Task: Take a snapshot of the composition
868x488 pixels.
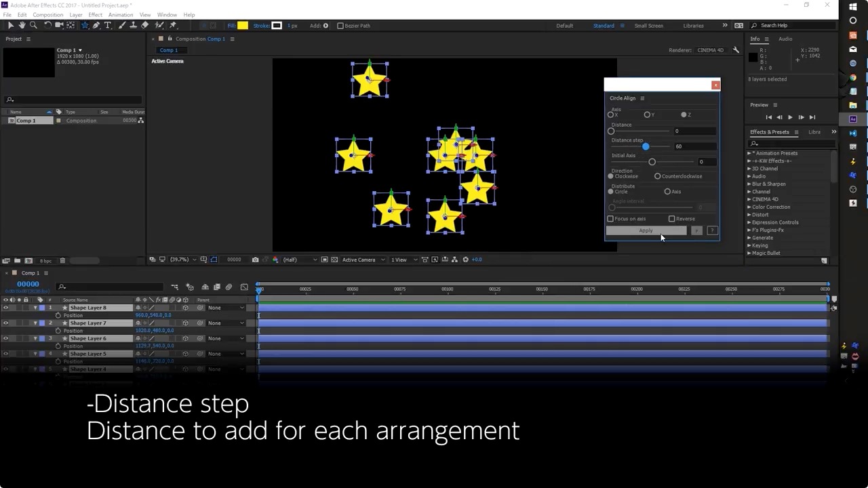Action: pyautogui.click(x=256, y=259)
